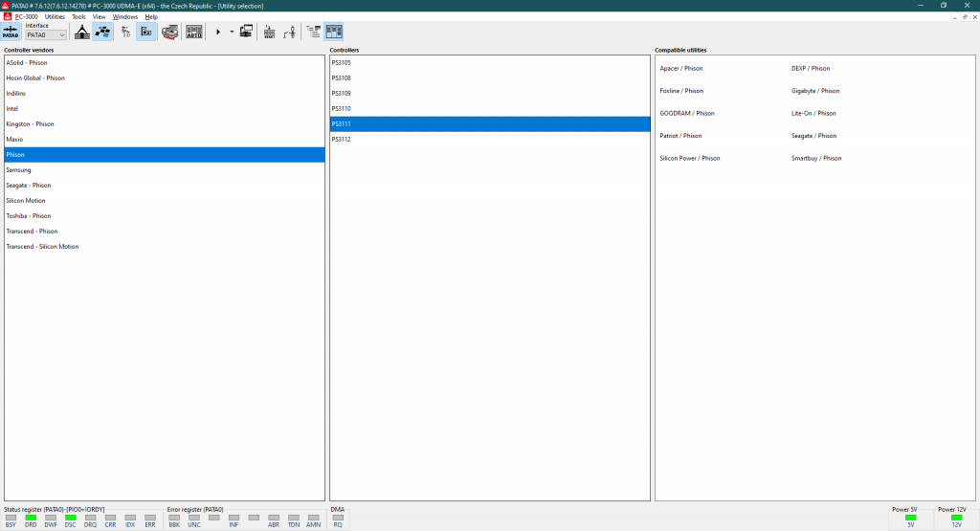Click the play arrow toolbar button
Image resolution: width=980 pixels, height=531 pixels.
(218, 32)
